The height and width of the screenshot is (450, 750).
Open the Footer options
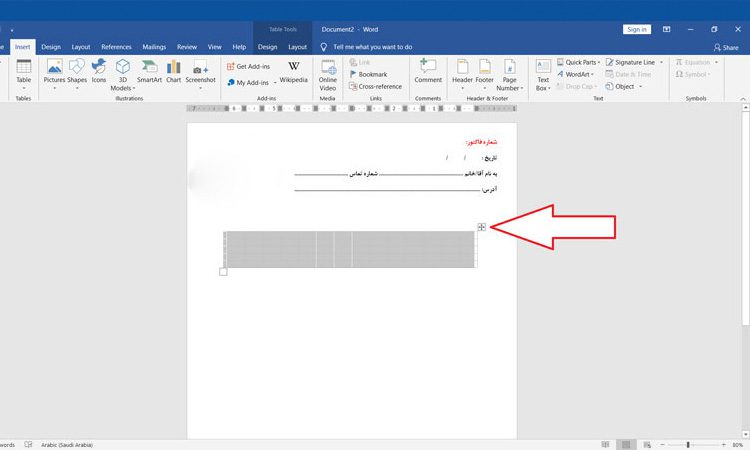tap(485, 75)
